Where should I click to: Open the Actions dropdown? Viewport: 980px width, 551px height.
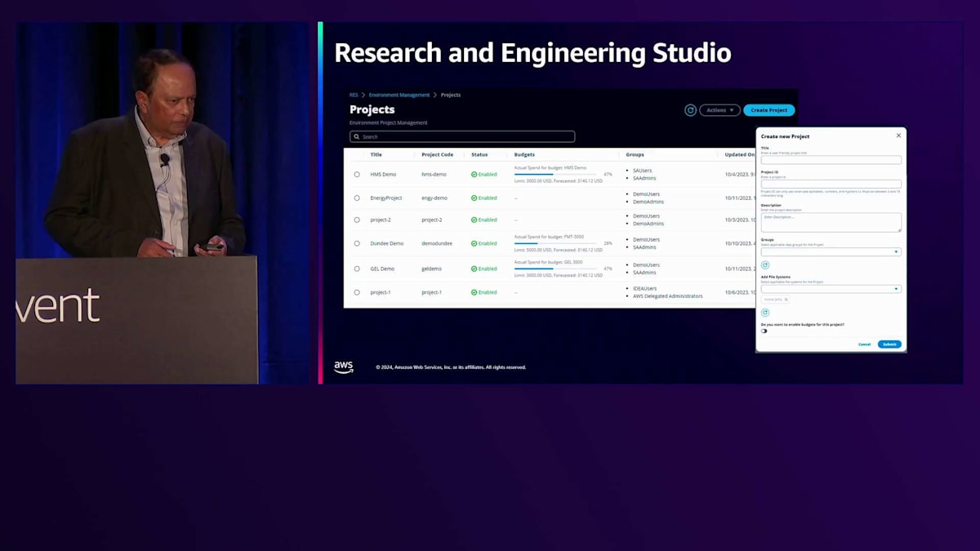coord(719,110)
